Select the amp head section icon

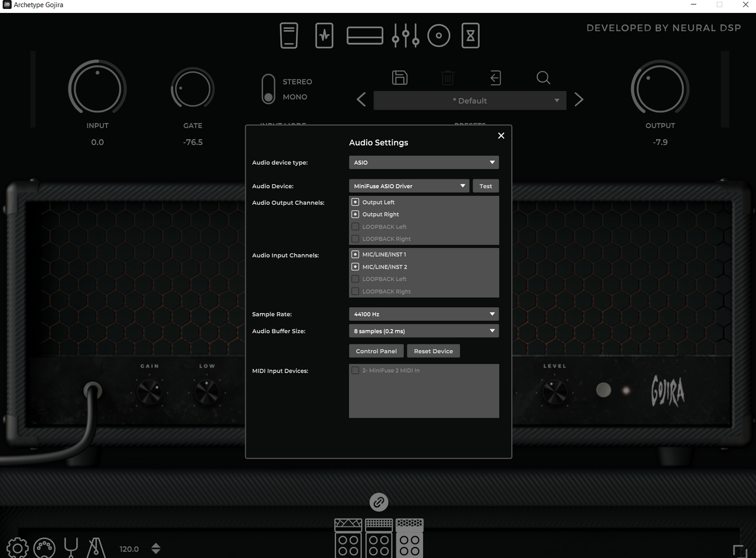point(364,35)
